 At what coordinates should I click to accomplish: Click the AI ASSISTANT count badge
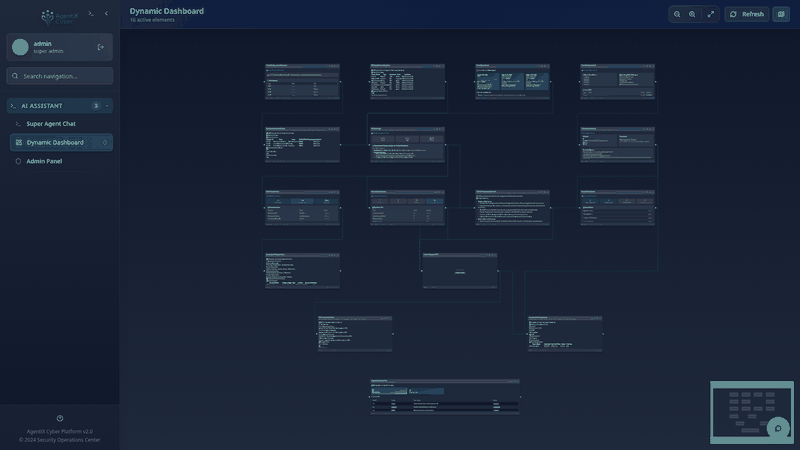click(x=96, y=106)
